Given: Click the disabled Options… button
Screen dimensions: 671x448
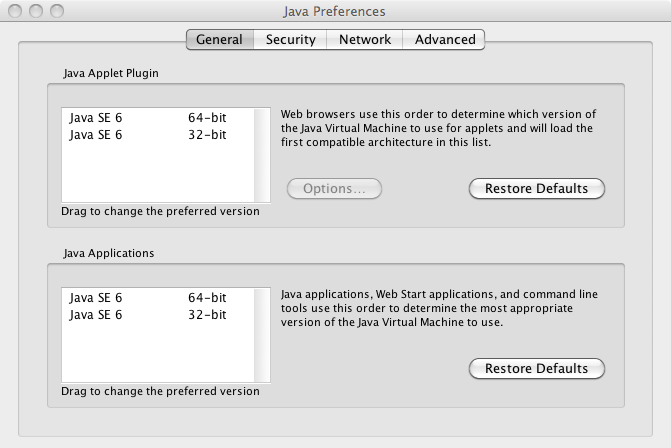Looking at the screenshot, I should (x=334, y=189).
